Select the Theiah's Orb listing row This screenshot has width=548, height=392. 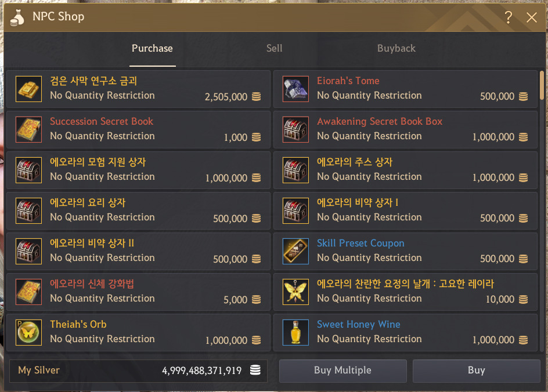pos(138,333)
